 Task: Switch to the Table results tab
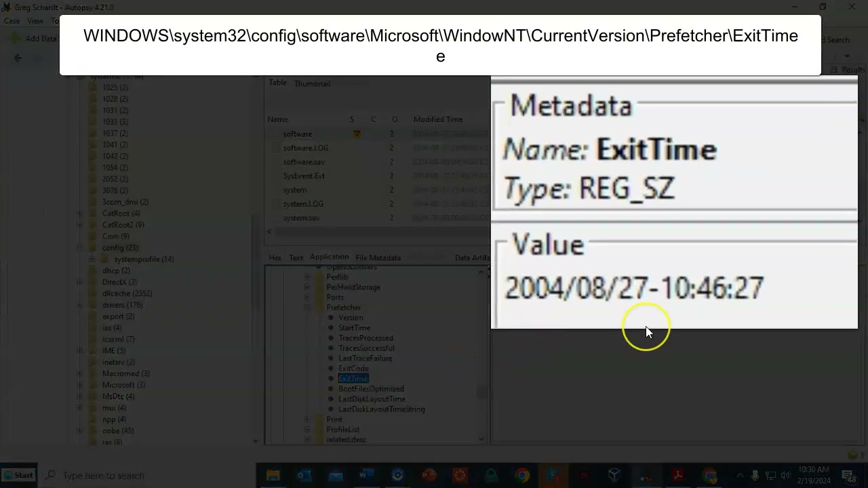[277, 83]
